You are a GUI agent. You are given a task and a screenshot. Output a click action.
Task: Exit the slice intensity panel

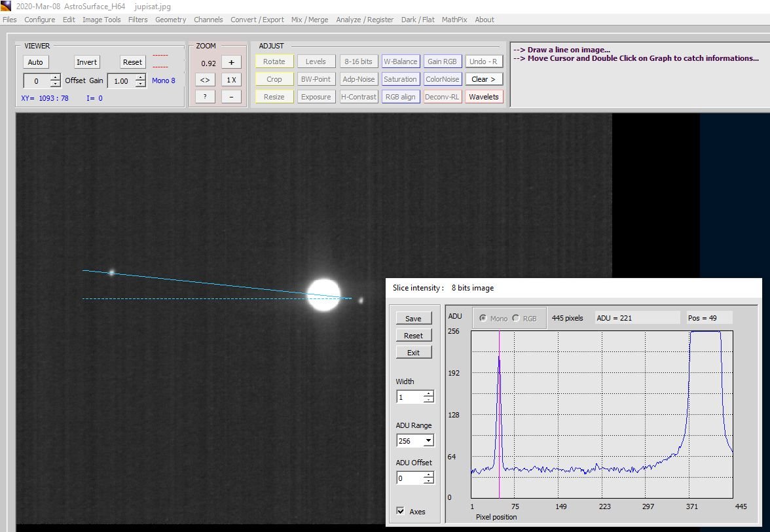click(413, 353)
